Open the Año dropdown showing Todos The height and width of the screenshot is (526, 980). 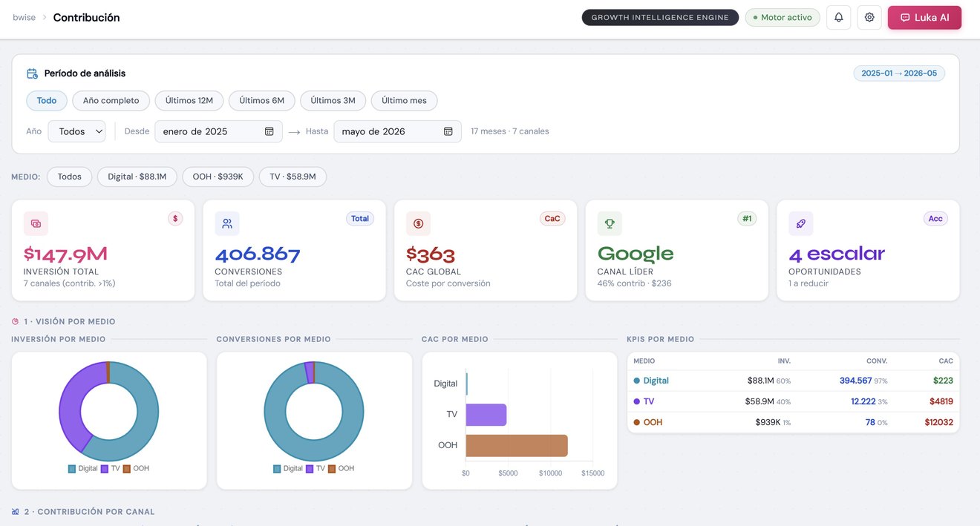point(77,131)
